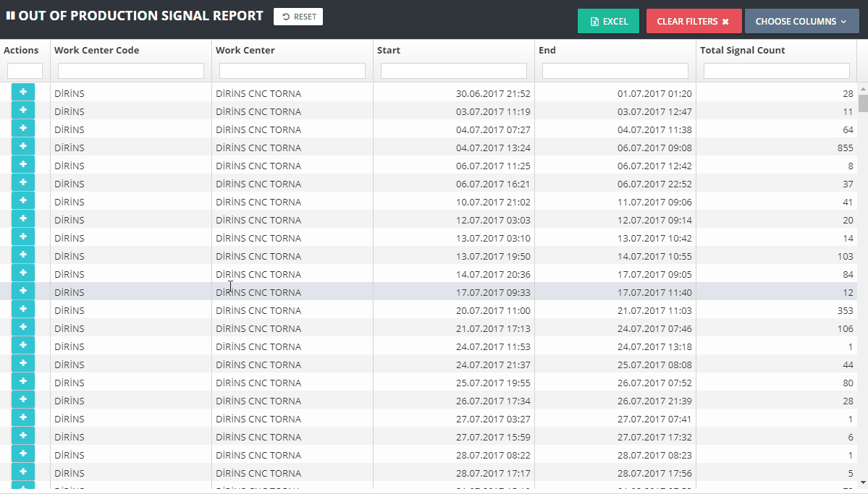Expand row starting 06.07.2017 11:25
Viewport: 868px width, 494px height.
23,164
